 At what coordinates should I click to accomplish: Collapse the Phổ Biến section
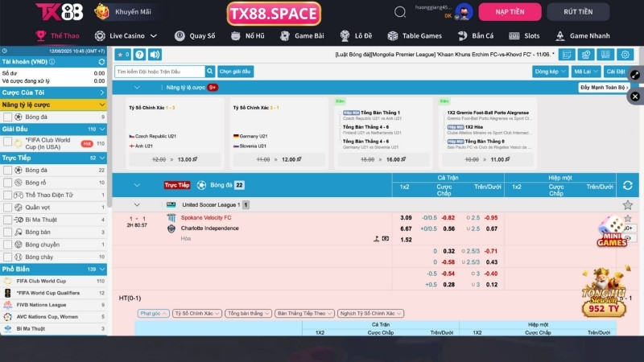102,269
